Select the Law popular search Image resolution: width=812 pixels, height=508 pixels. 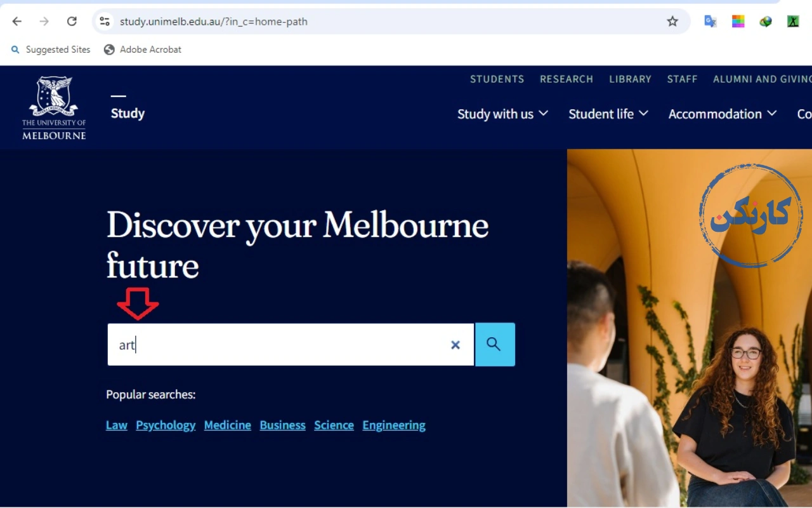117,425
